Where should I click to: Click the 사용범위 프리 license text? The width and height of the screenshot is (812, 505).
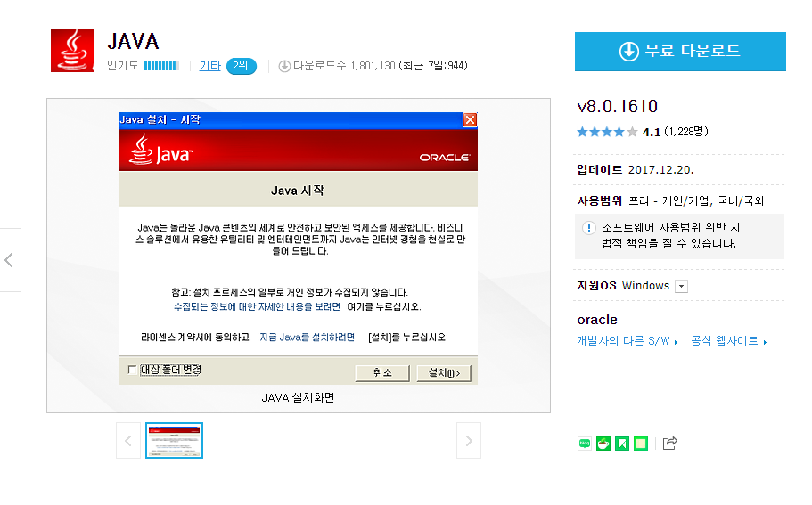click(670, 200)
